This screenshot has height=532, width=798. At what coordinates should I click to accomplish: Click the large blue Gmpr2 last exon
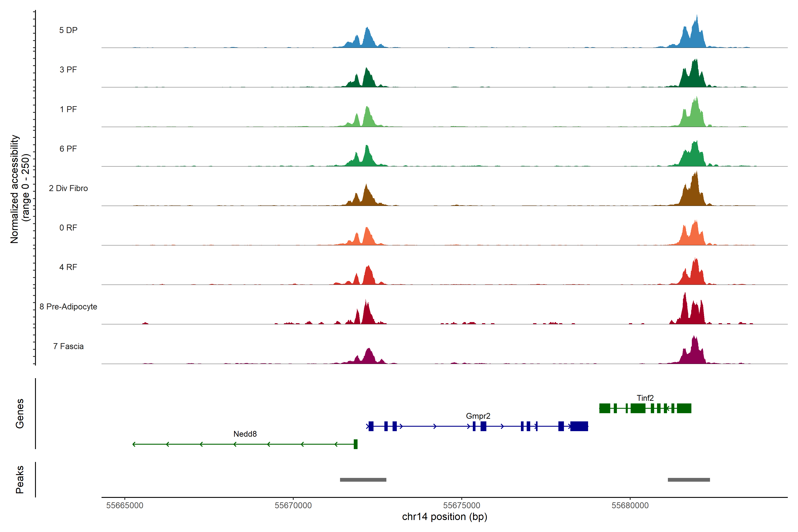pyautogui.click(x=579, y=426)
